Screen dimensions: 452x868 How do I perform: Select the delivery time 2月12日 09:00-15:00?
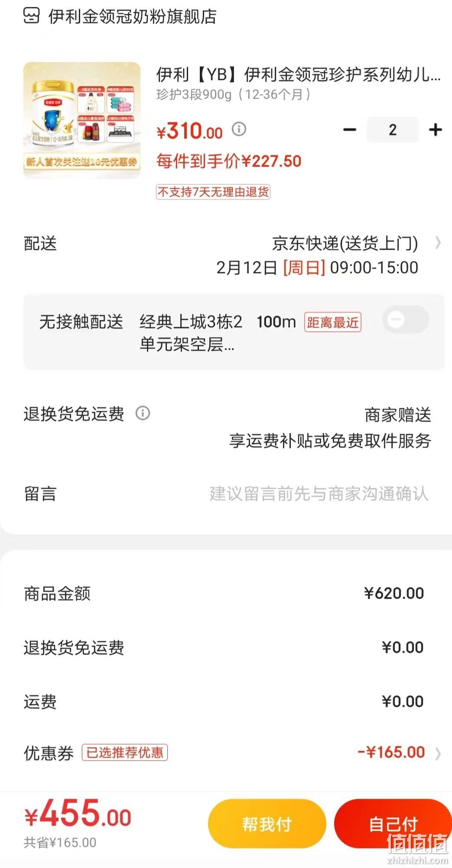[x=317, y=268]
